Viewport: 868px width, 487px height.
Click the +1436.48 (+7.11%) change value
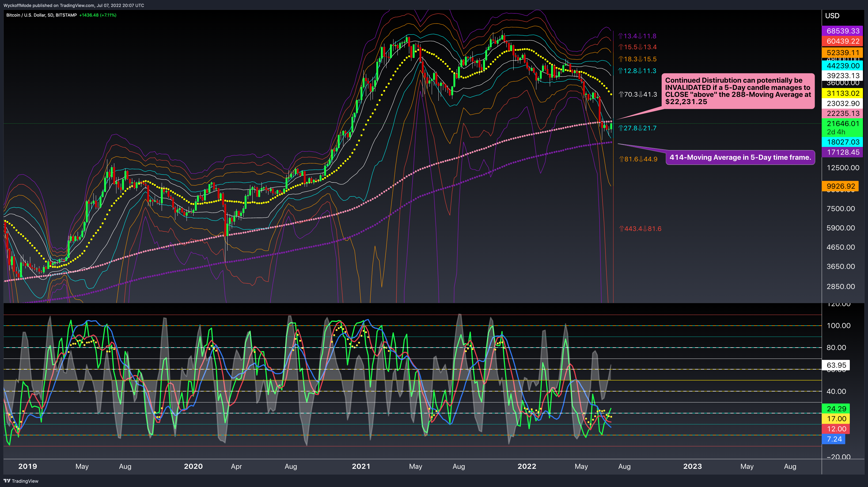(x=98, y=15)
